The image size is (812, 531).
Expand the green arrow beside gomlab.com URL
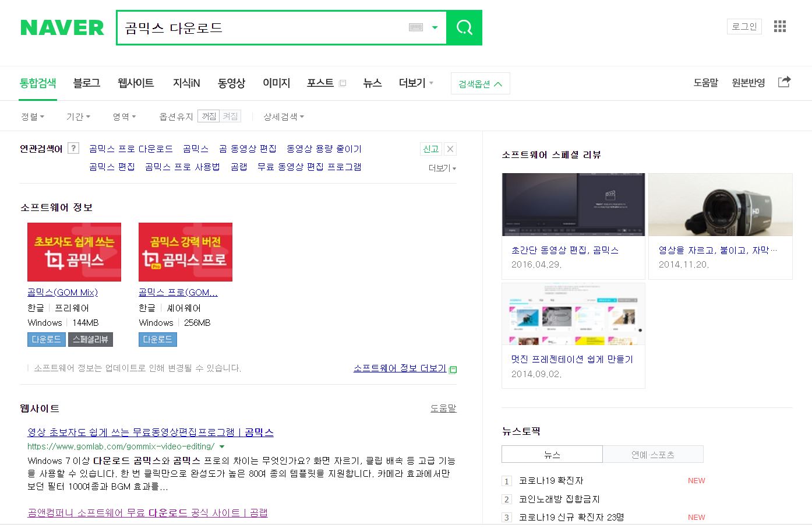222,447
